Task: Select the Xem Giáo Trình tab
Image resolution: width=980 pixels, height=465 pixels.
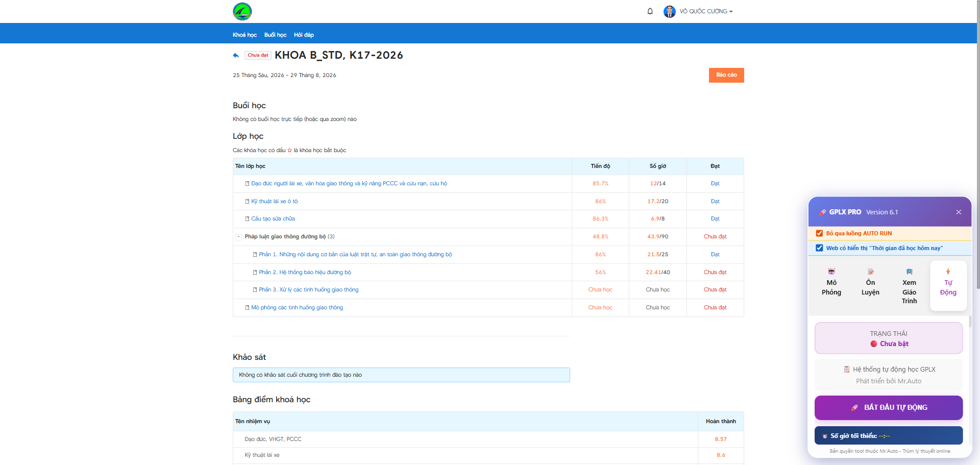Action: 909,286
